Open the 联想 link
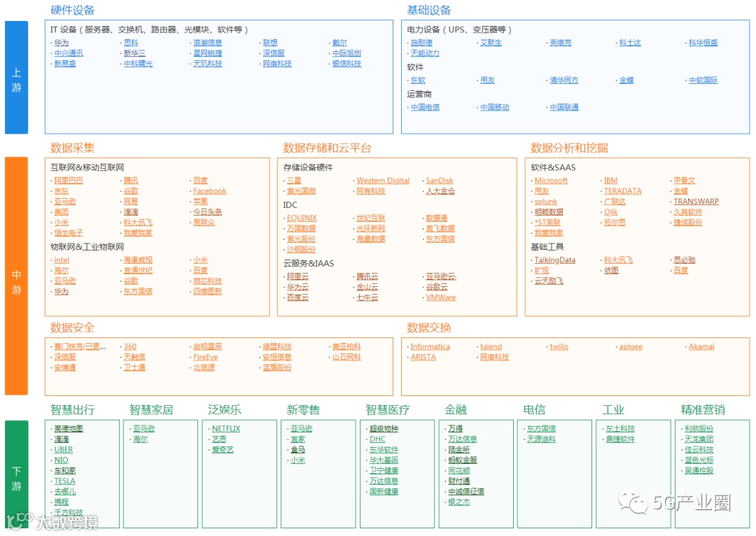 coord(270,43)
